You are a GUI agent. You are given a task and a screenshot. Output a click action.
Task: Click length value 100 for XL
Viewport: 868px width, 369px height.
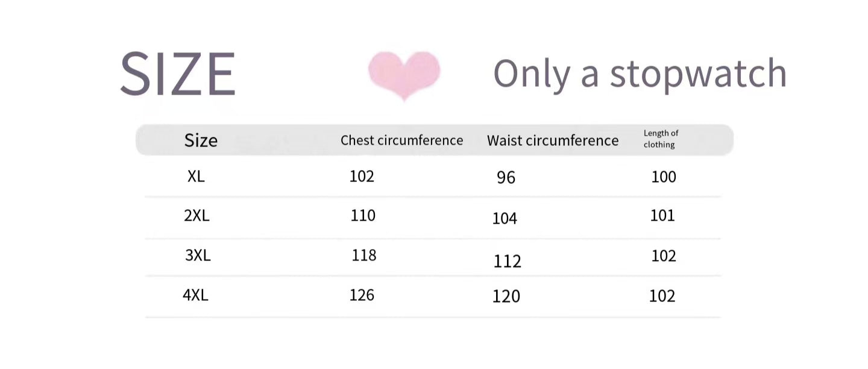[664, 177]
